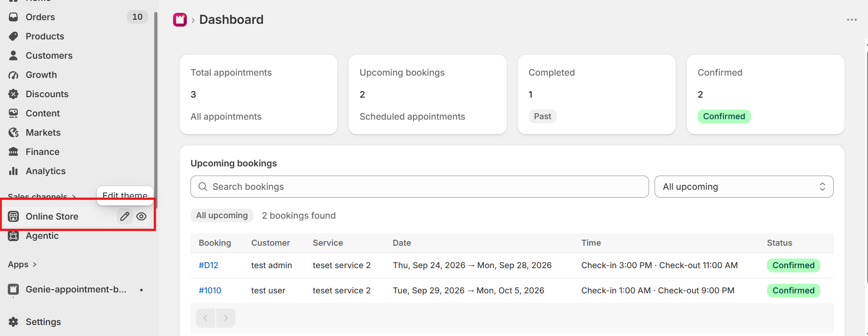The width and height of the screenshot is (868, 336).
Task: Click the Orders count badge 10
Action: click(137, 17)
